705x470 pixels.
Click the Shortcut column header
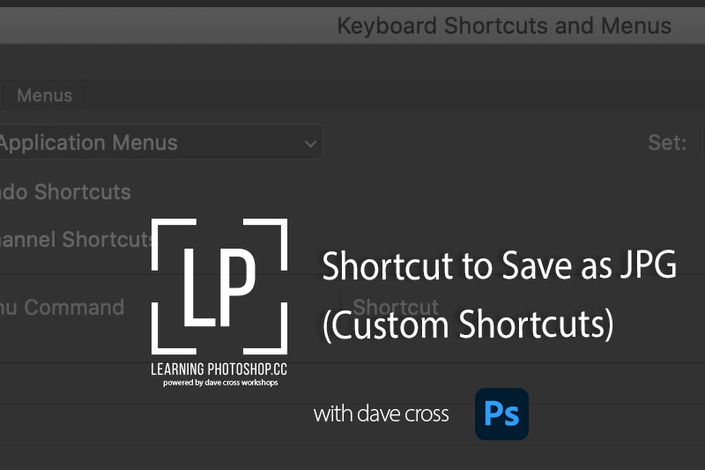point(396,308)
